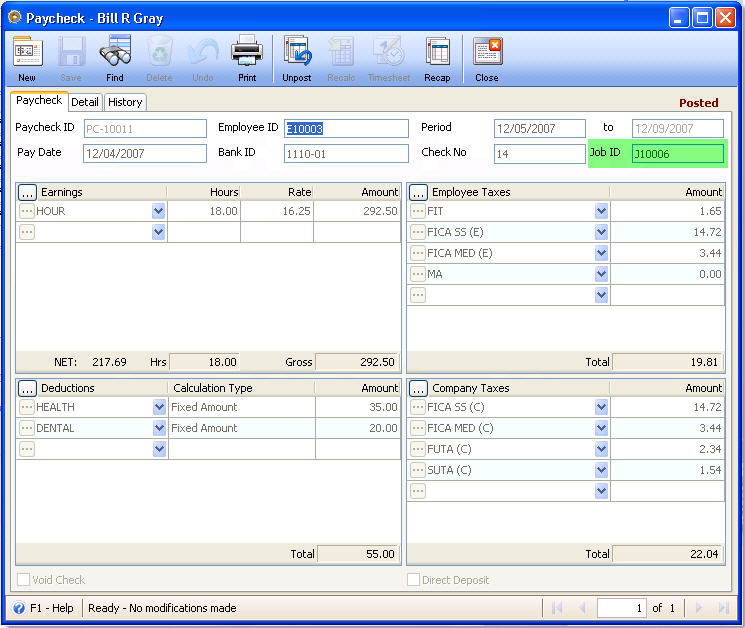Go to the next record arrow
Screen dimensions: 745x628
coord(698,608)
